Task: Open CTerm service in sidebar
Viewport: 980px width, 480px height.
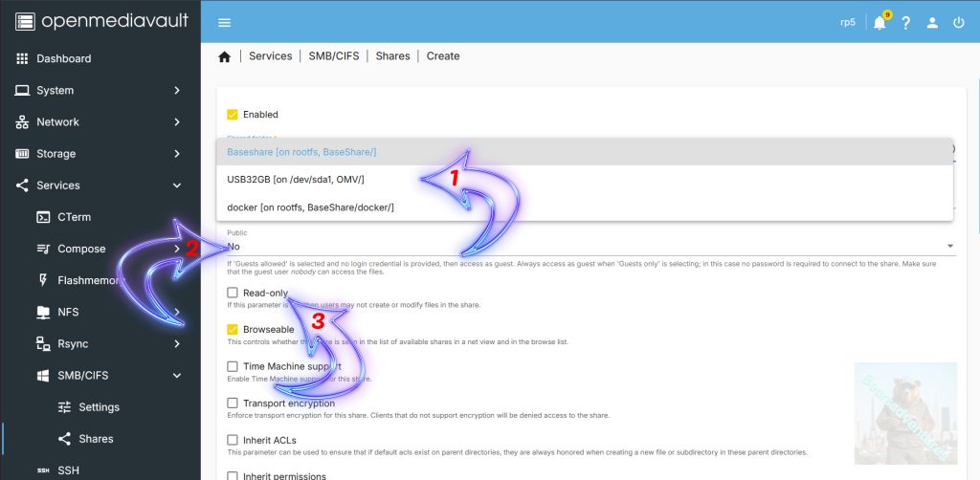Action: coord(74,217)
